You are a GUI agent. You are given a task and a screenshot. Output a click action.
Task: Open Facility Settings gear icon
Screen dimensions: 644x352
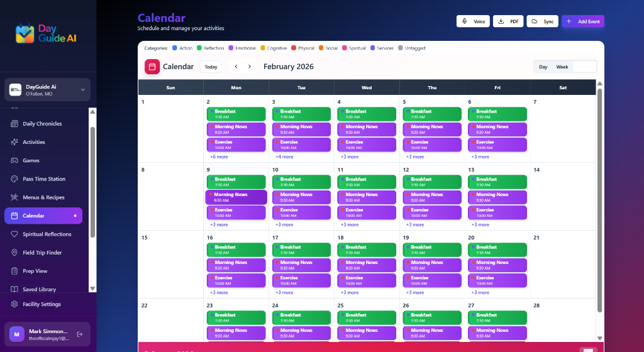[14, 304]
